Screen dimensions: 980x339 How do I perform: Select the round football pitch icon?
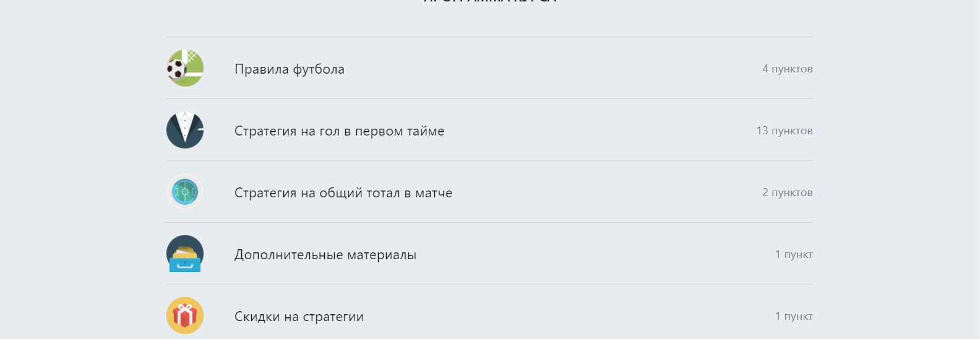[x=185, y=192]
